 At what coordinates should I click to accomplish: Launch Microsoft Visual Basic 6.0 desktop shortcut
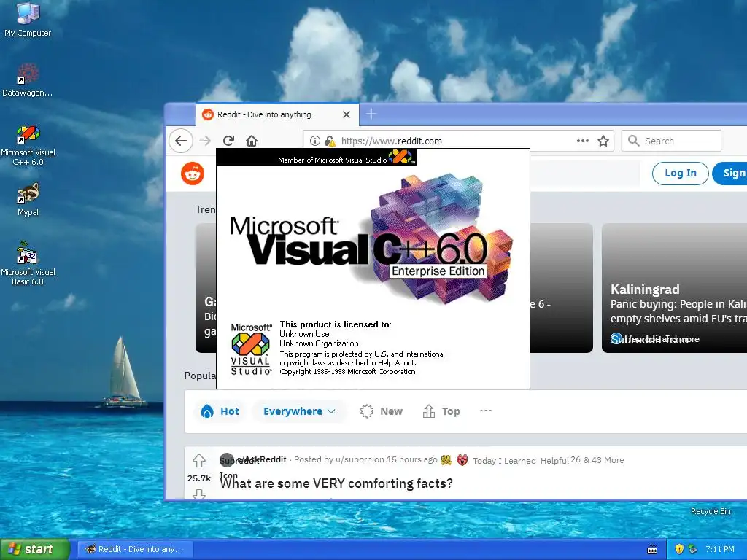[x=28, y=263]
